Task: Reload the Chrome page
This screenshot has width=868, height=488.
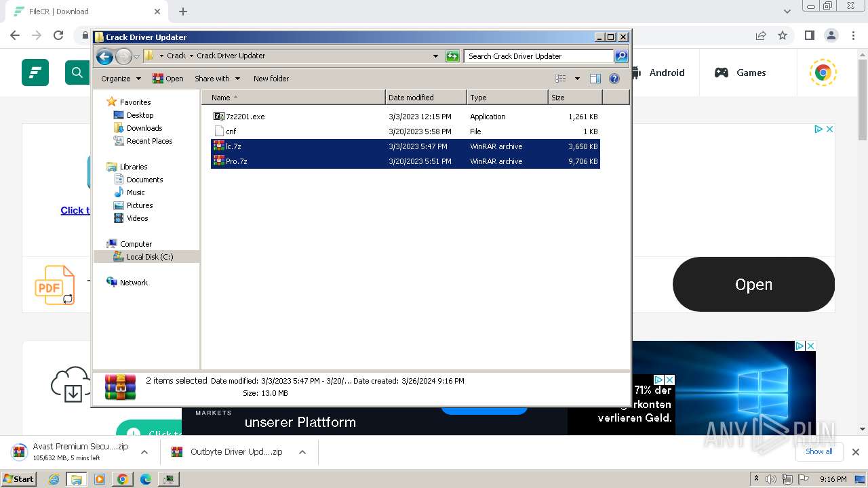Action: pyautogui.click(x=58, y=35)
